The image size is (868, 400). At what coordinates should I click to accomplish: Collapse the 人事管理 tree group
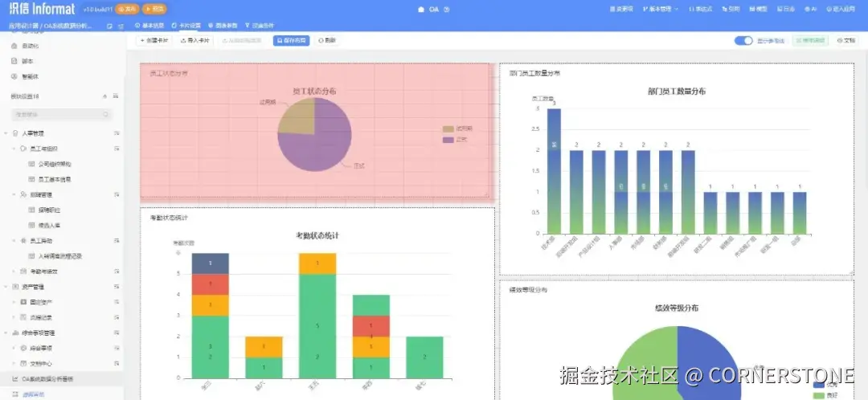click(6, 133)
